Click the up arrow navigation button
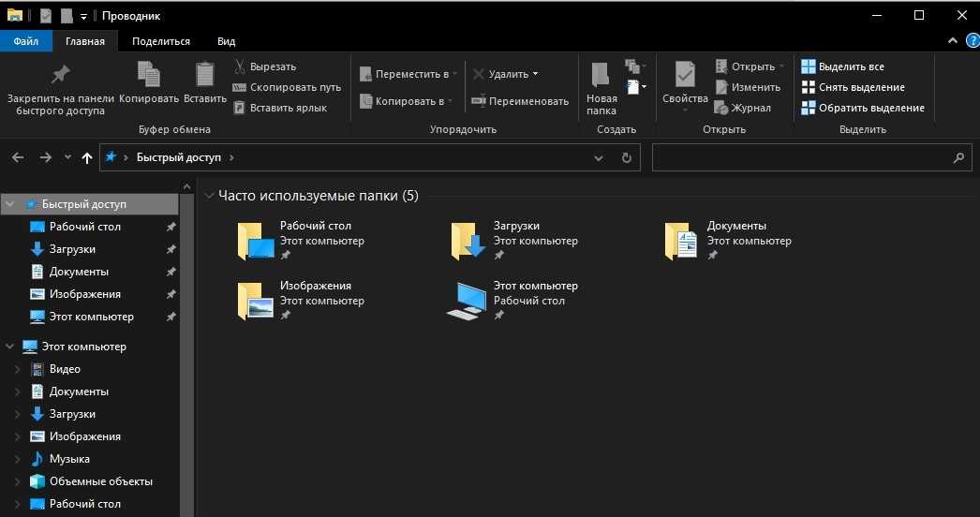This screenshot has width=980, height=517. [x=87, y=158]
